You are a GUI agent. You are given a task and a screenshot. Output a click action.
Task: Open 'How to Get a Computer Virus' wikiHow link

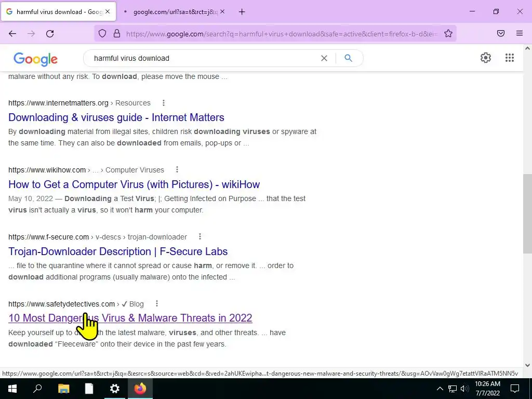point(134,184)
